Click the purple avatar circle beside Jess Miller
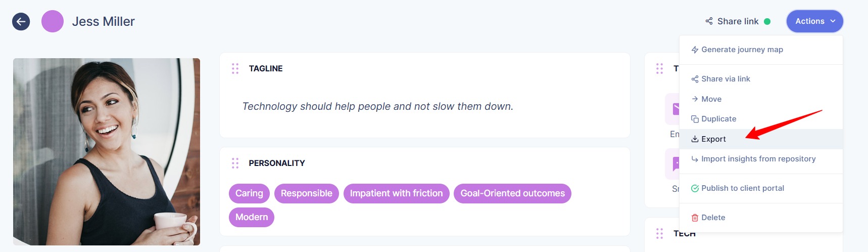 (53, 22)
